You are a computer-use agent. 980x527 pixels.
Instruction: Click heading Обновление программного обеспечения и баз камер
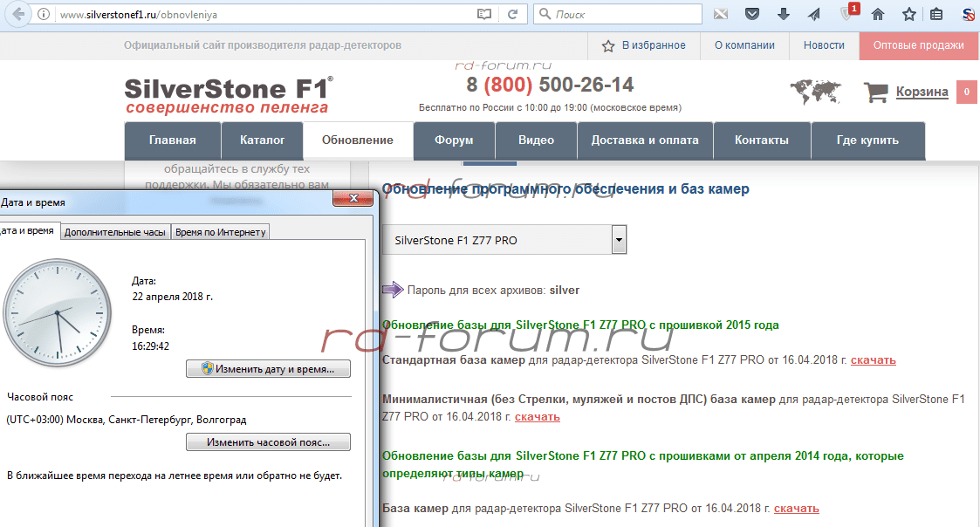(x=565, y=188)
